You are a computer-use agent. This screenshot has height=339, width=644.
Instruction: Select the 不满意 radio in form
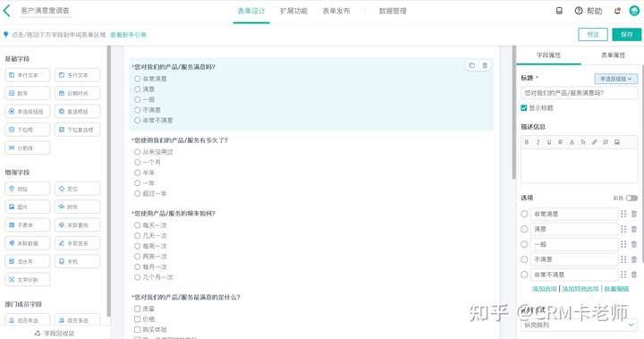coord(137,110)
